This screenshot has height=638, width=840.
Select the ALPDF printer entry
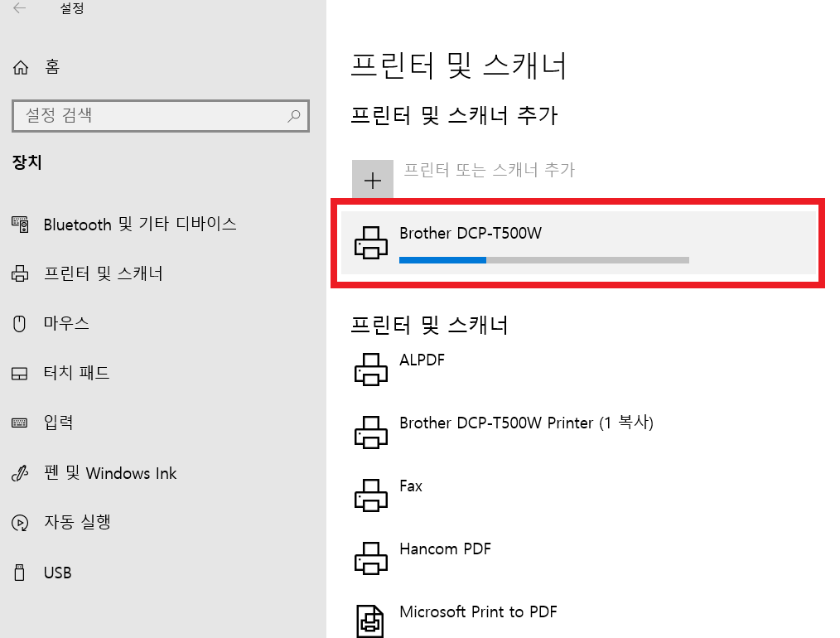tap(422, 360)
